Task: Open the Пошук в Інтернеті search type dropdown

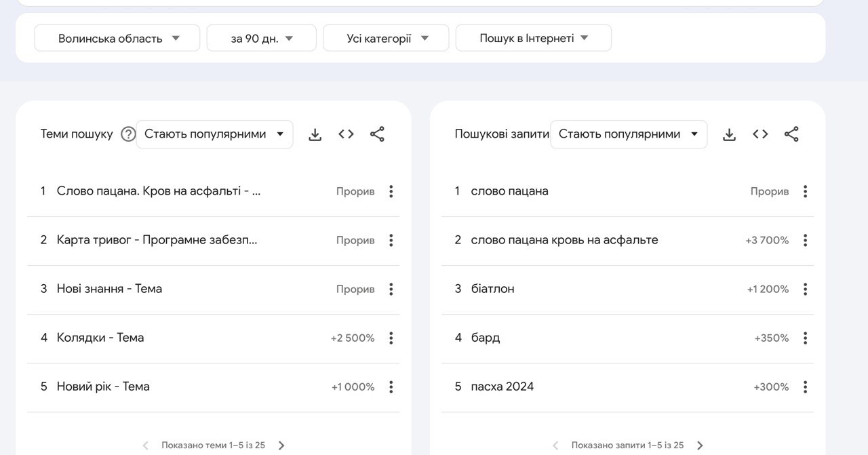Action: point(533,38)
